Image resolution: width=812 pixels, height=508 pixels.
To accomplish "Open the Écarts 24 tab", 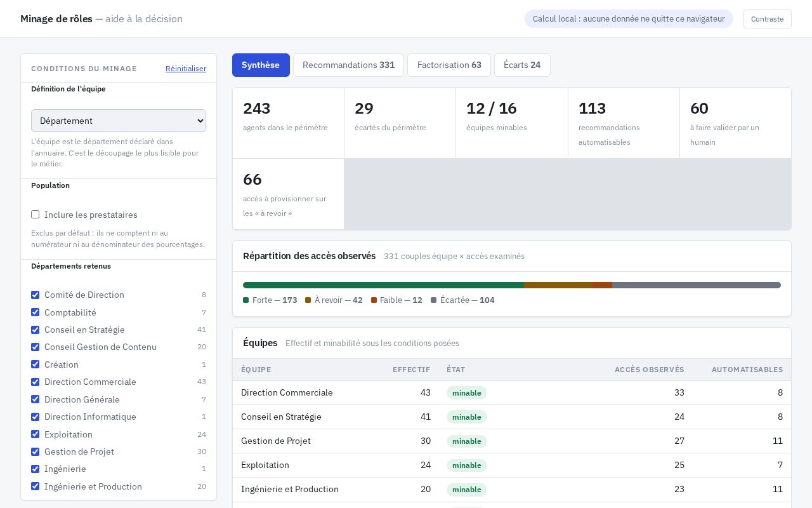I will (x=522, y=65).
